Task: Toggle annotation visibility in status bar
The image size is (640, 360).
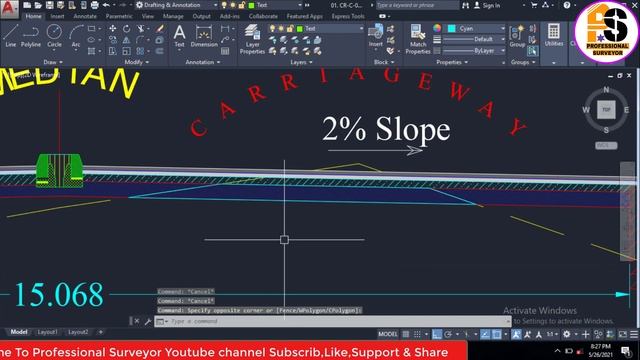Action: (x=516, y=334)
